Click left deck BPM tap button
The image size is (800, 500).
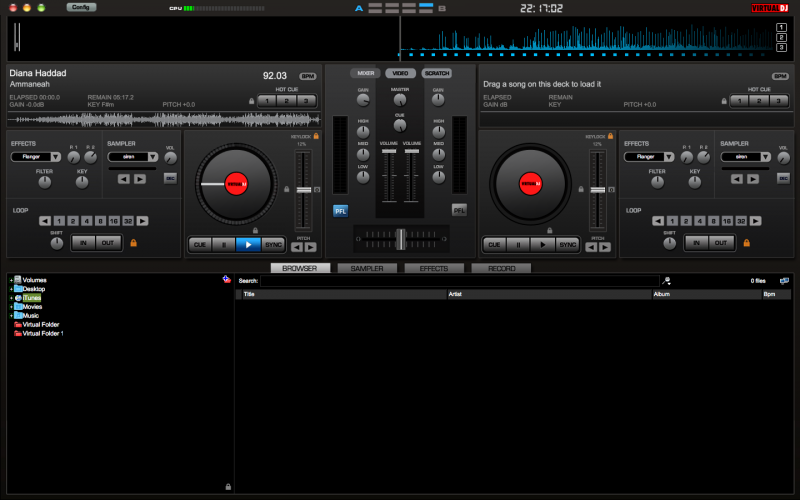(308, 77)
